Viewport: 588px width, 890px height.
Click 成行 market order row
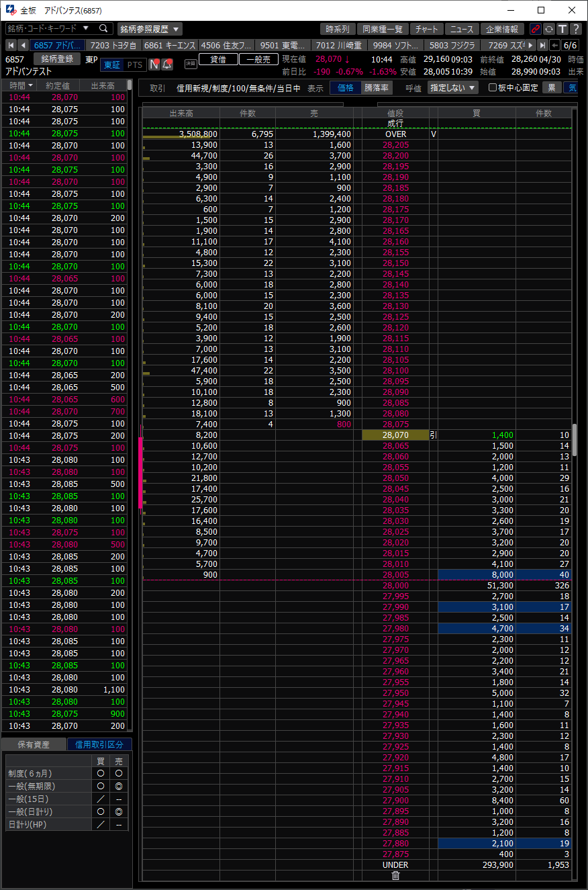point(395,124)
